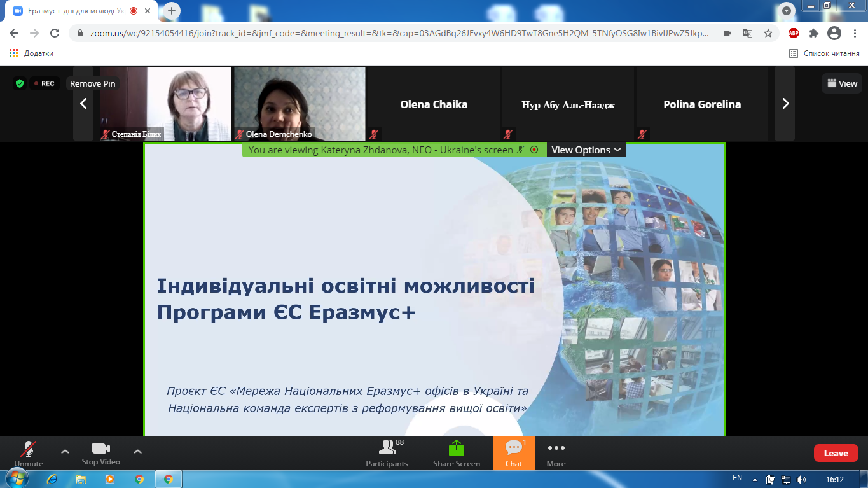Image resolution: width=868 pixels, height=488 pixels.
Task: Go forward in the browser
Action: pos(34,33)
